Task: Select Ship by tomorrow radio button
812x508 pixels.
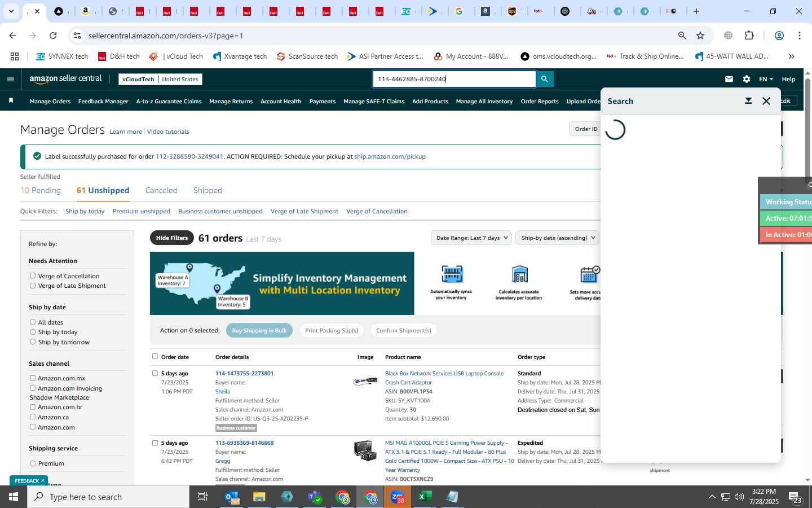Action: [x=33, y=342]
